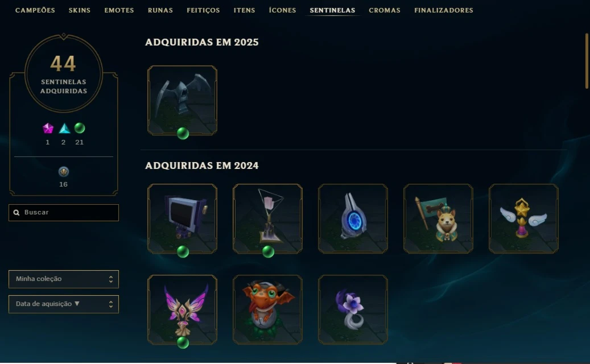Click the cyan triangle rarity filter icon
The height and width of the screenshot is (364, 590).
(x=64, y=129)
